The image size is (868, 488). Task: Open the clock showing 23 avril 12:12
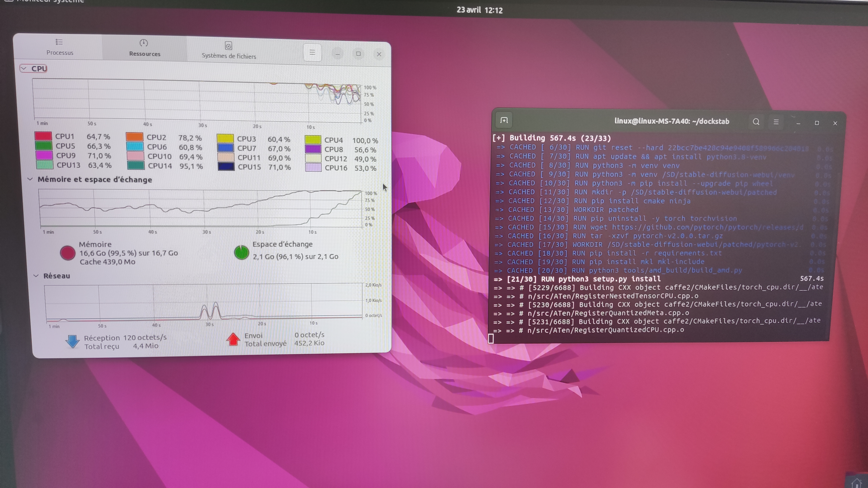click(480, 10)
